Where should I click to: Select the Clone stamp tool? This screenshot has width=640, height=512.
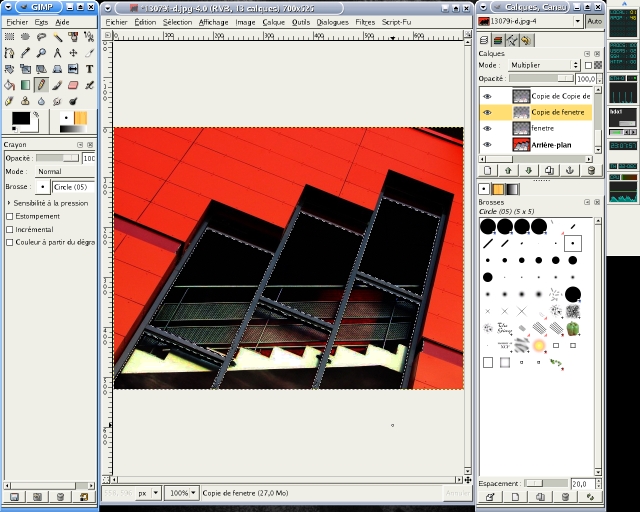(x=25, y=101)
